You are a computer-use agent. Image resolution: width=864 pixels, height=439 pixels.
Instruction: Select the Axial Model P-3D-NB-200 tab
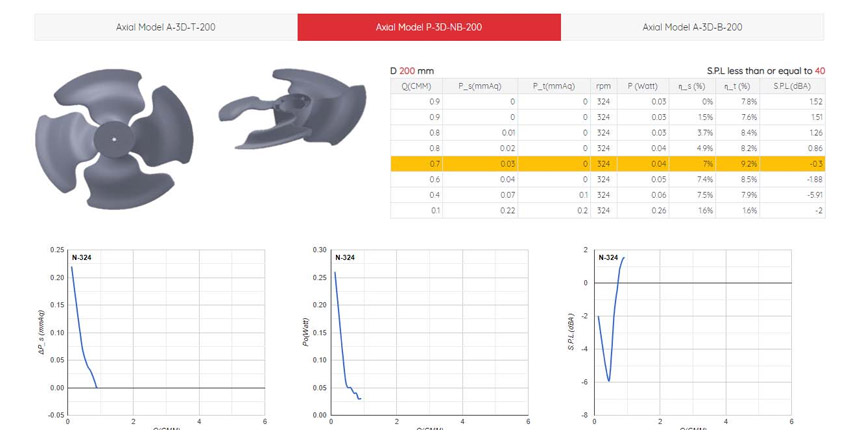click(x=429, y=27)
